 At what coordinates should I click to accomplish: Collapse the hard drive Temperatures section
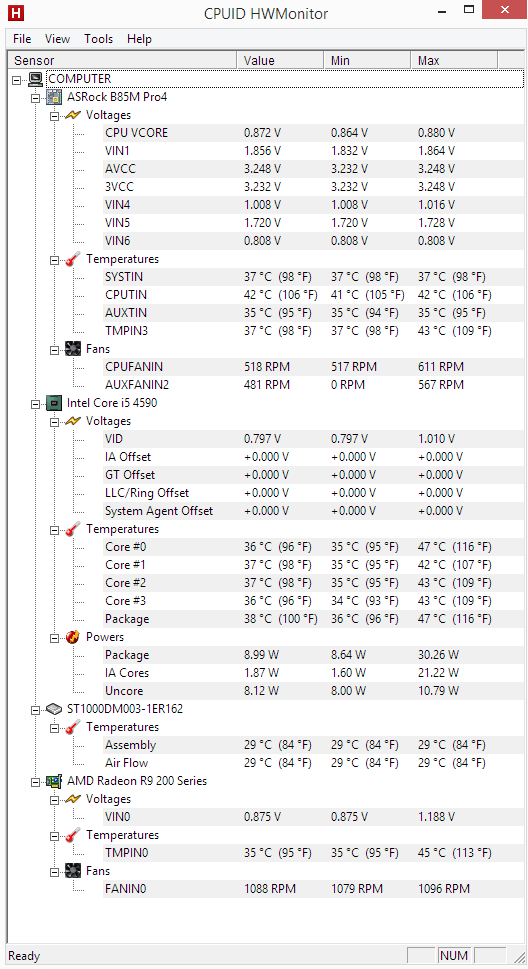tap(54, 728)
